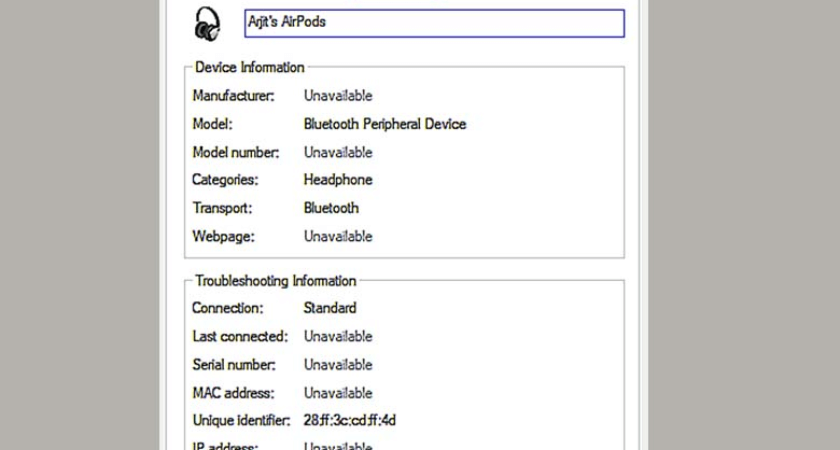
Task: Click the Unique identifier label
Action: point(241,421)
